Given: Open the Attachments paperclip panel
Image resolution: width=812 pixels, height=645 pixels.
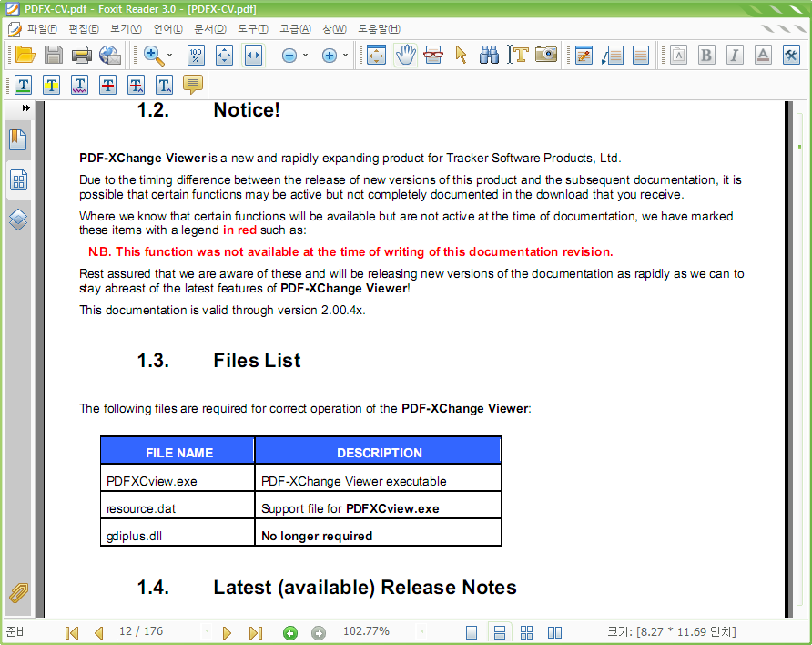Looking at the screenshot, I should point(18,593).
